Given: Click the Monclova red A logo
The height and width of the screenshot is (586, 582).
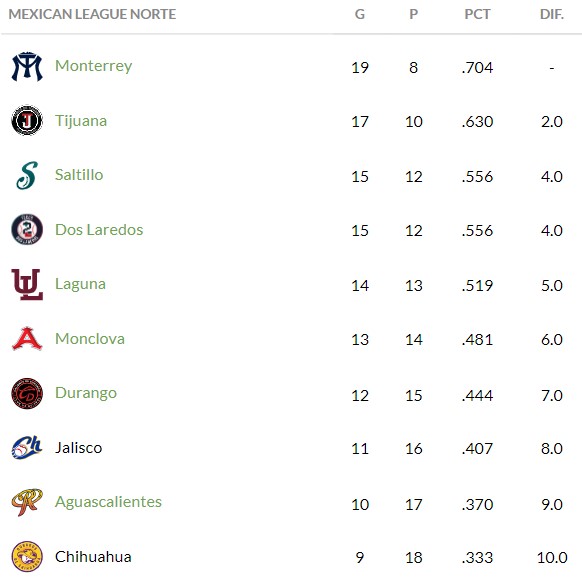Looking at the screenshot, I should click(27, 339).
